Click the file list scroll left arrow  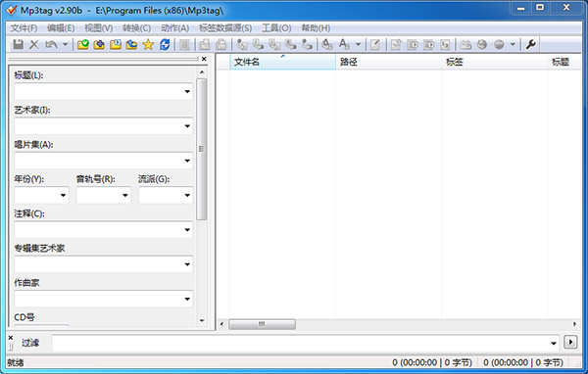(221, 324)
